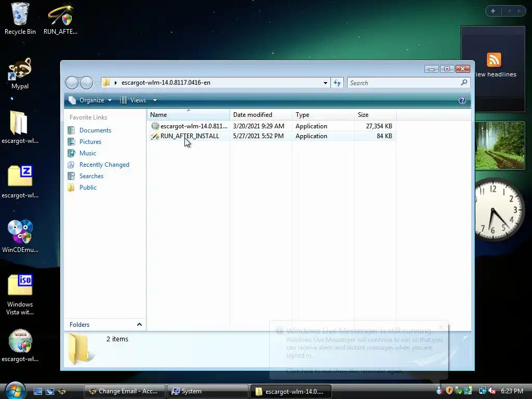Click the Views button
Viewport: 532px width, 399px height.
coord(134,100)
